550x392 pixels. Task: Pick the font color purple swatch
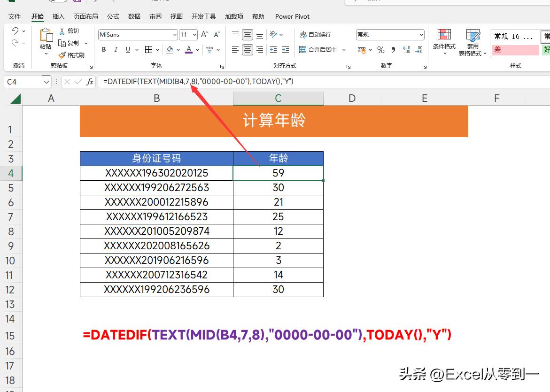pyautogui.click(x=188, y=52)
